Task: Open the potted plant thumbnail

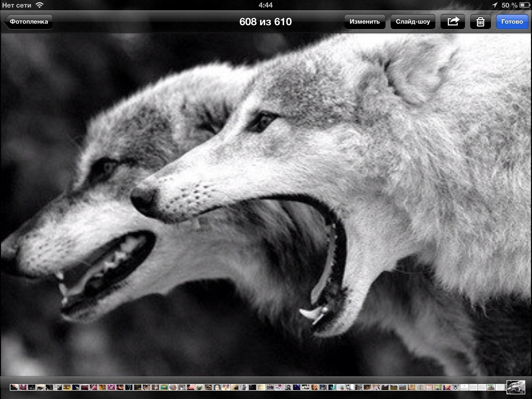Action: click(341, 387)
